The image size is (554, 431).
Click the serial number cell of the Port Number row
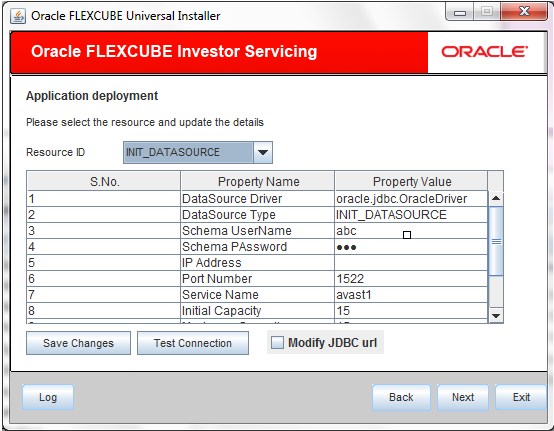[104, 279]
